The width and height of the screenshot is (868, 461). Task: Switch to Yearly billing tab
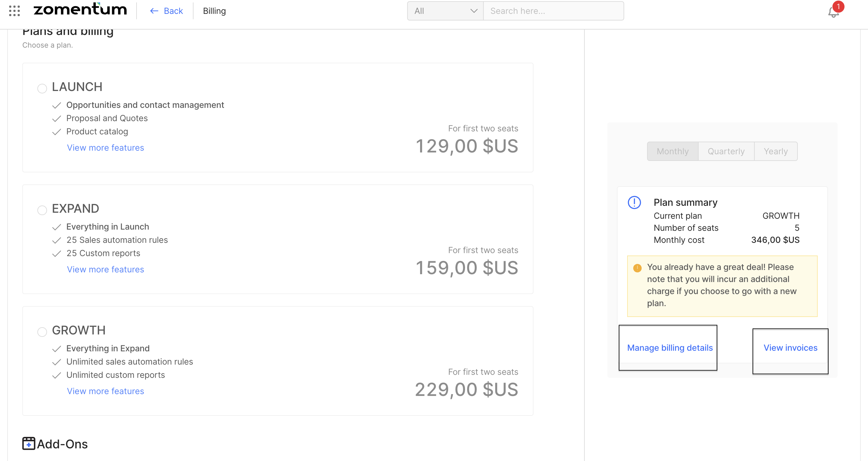tap(775, 151)
